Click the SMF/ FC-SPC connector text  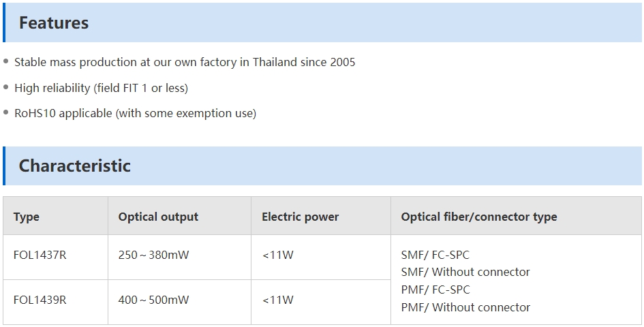435,255
